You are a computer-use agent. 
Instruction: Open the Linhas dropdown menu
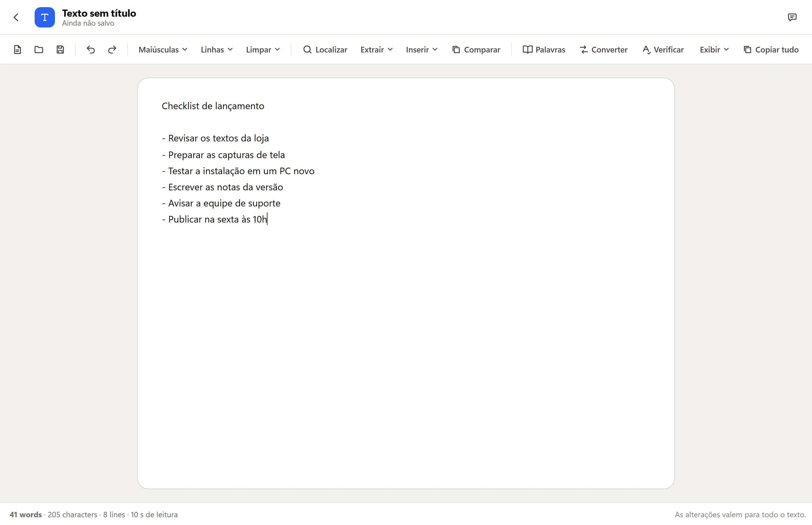point(217,50)
